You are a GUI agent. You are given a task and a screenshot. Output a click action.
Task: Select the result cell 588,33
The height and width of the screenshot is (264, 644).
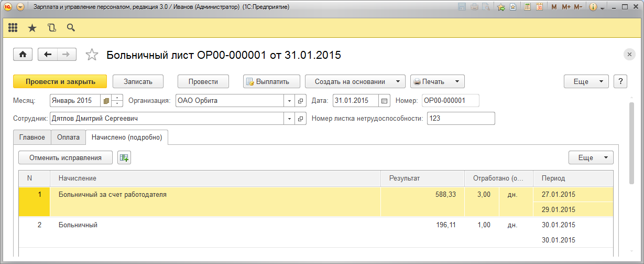click(x=422, y=194)
